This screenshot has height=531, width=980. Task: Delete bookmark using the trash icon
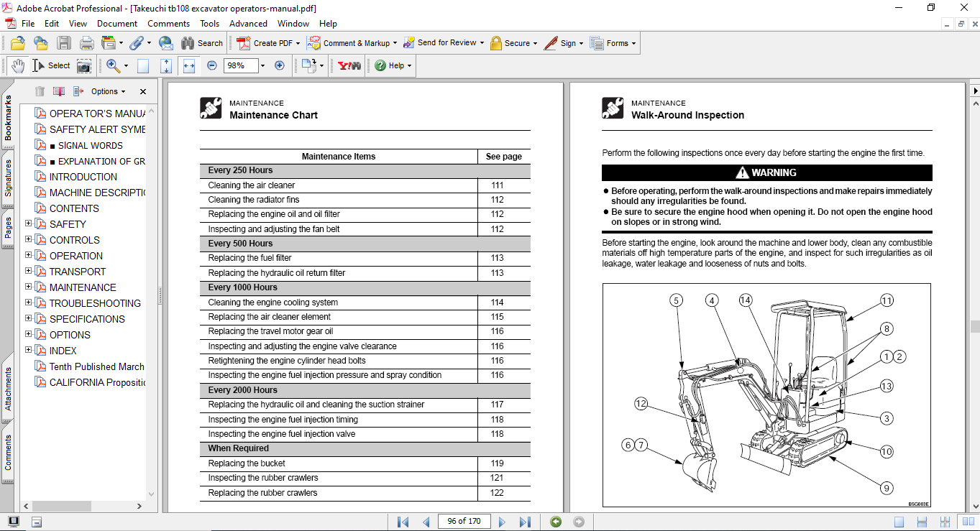pos(40,91)
